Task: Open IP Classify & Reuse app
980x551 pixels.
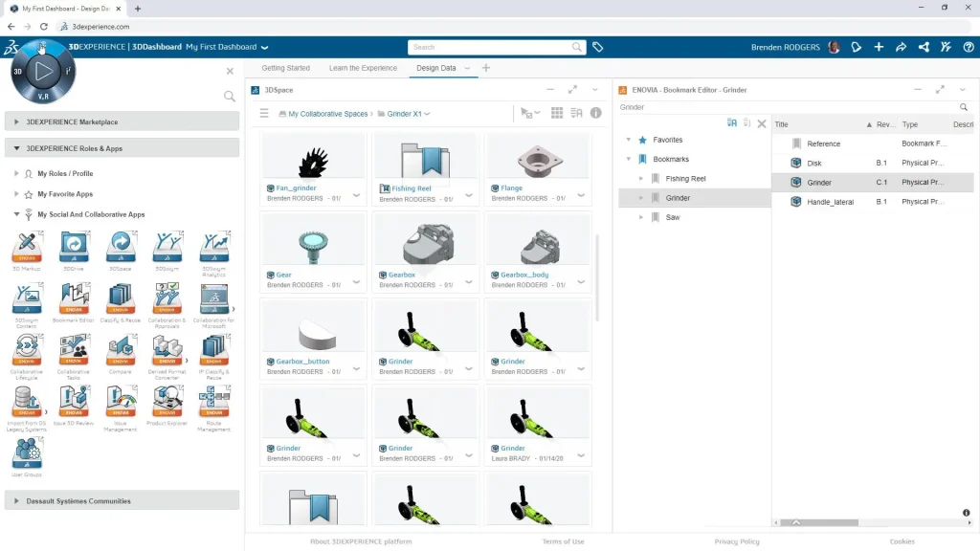Action: [x=214, y=350]
